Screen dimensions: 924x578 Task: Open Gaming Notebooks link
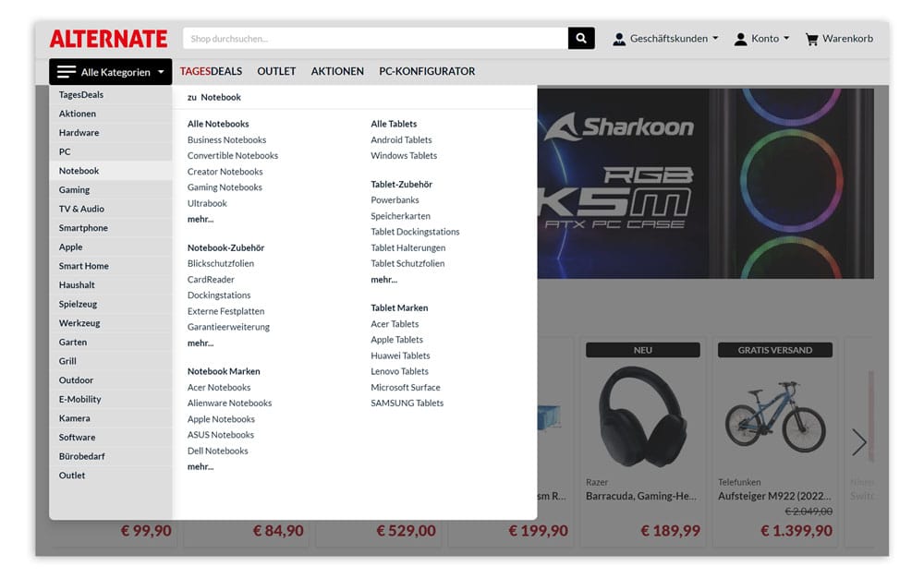(225, 187)
